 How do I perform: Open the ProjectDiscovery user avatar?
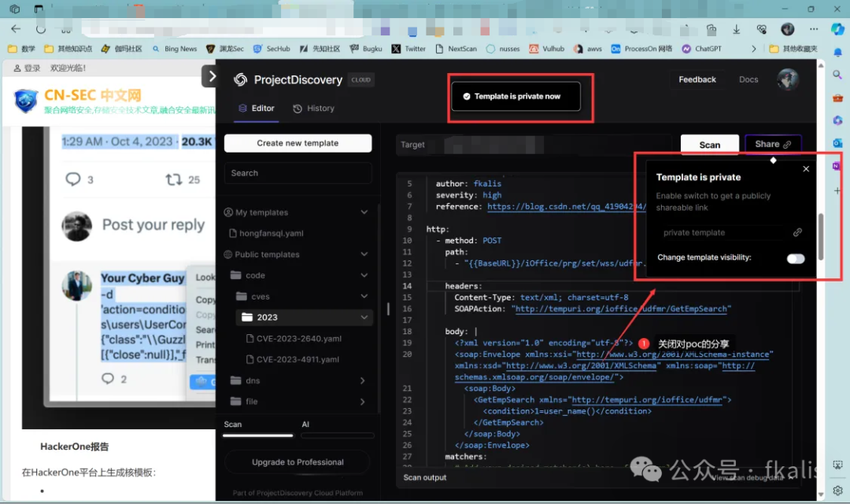788,79
